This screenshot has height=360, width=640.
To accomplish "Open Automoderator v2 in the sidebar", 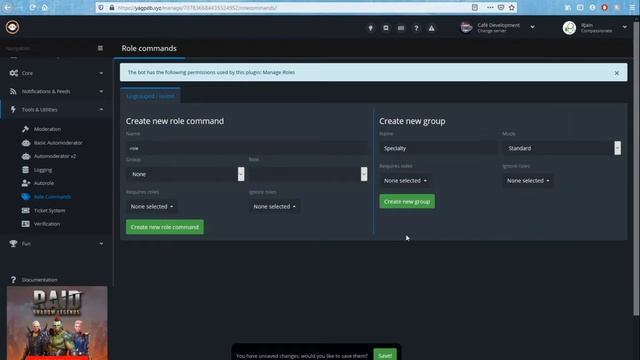I will (x=55, y=156).
